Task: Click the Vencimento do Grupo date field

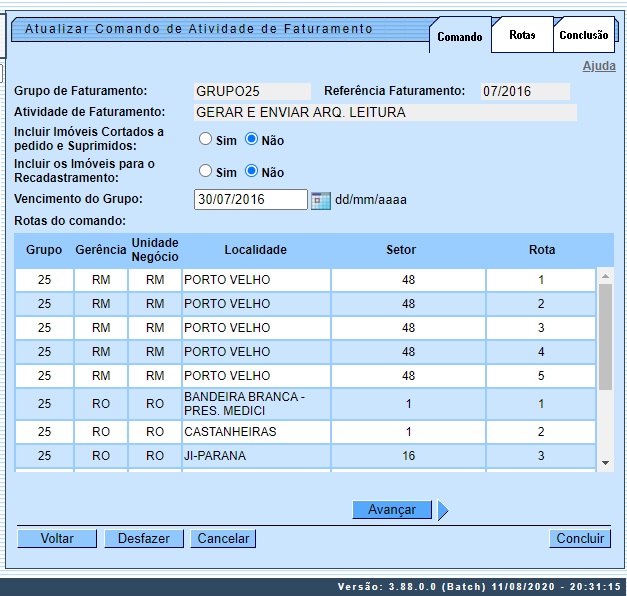Action: [x=250, y=200]
